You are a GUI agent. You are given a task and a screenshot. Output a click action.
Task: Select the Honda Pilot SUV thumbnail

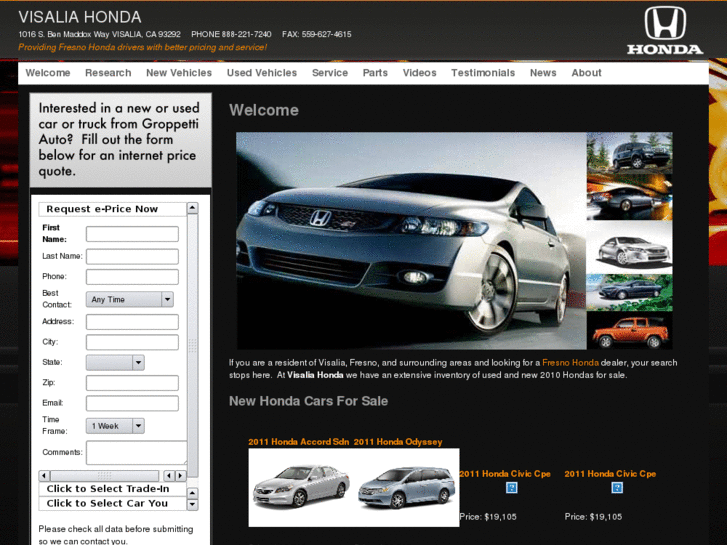(629, 152)
